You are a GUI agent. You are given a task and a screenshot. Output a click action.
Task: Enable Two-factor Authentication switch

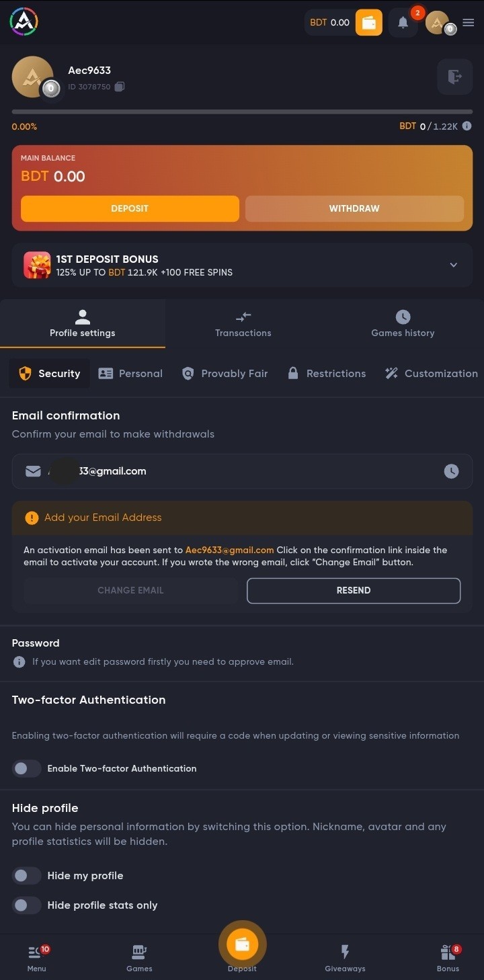pos(27,768)
